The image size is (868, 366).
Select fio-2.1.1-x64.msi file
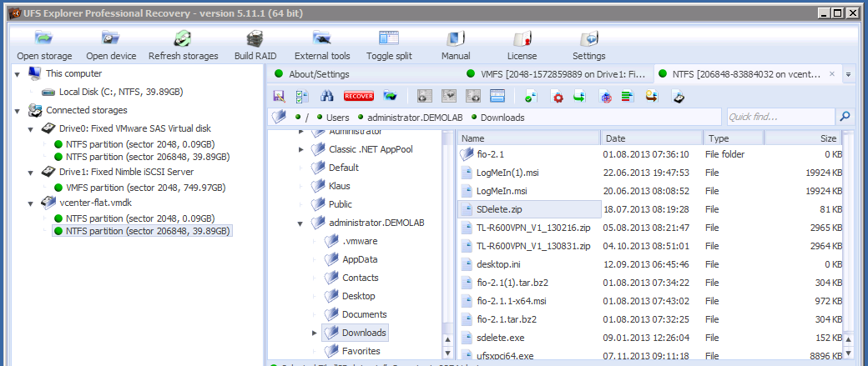[x=650, y=301]
